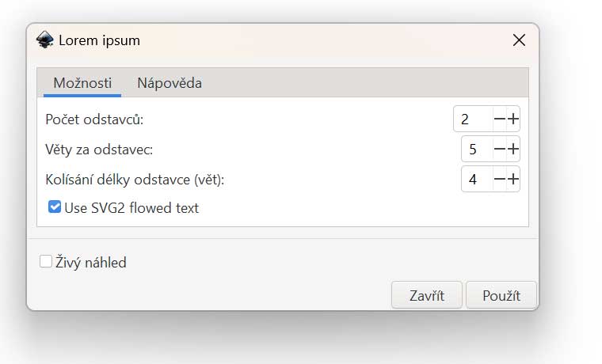Screen dimensions: 602x364
Task: Click the Živý náhled label text
Action: (91, 262)
